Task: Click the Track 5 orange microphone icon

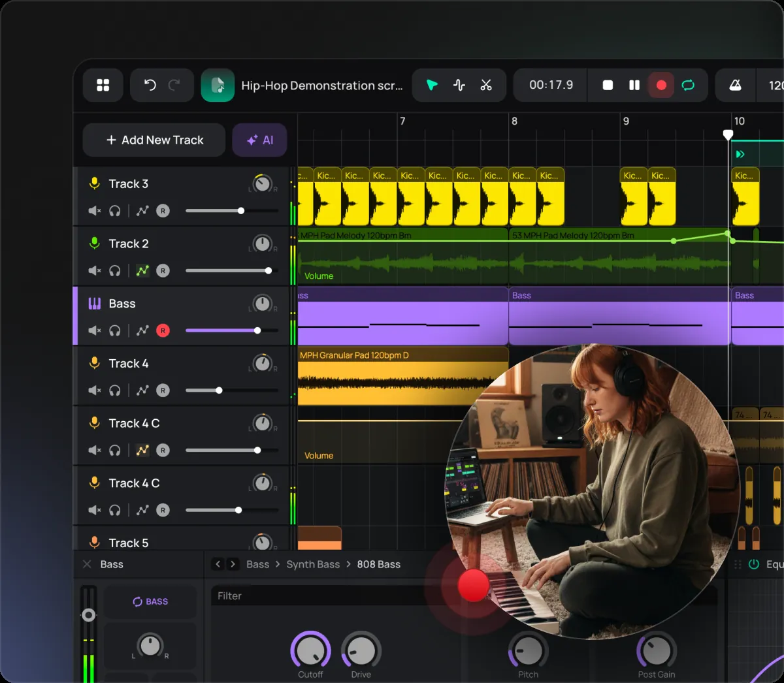Action: (95, 542)
